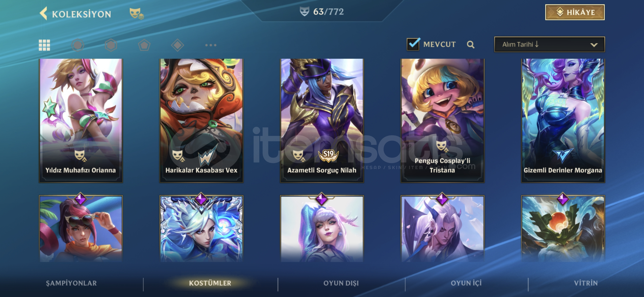Open the gold mask skin shop icon
This screenshot has width=644, height=297.
click(x=137, y=13)
